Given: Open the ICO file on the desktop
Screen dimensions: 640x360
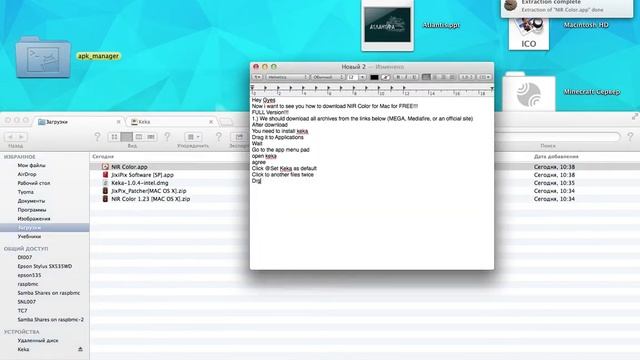Looking at the screenshot, I should coord(529,33).
